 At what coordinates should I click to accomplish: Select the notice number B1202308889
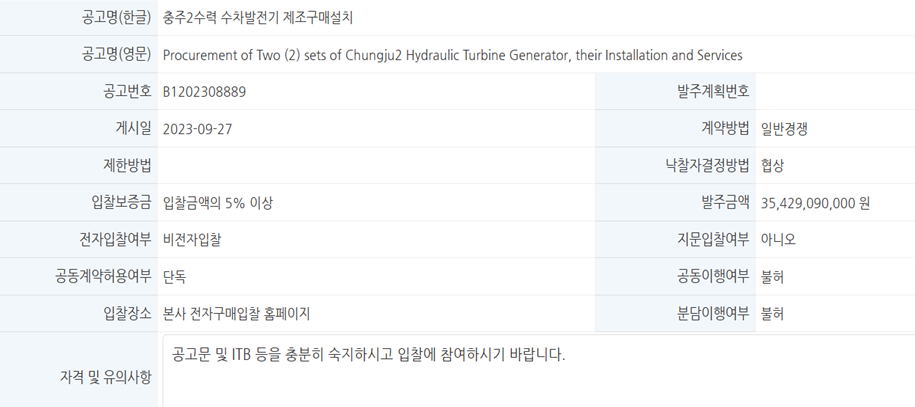click(x=204, y=92)
